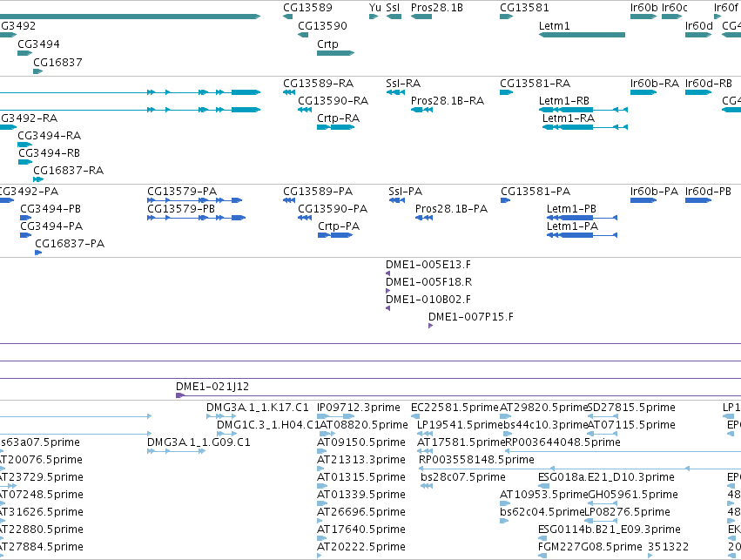Click protein Letm1-PB
Screen dimensions: 741x560
click(571, 209)
